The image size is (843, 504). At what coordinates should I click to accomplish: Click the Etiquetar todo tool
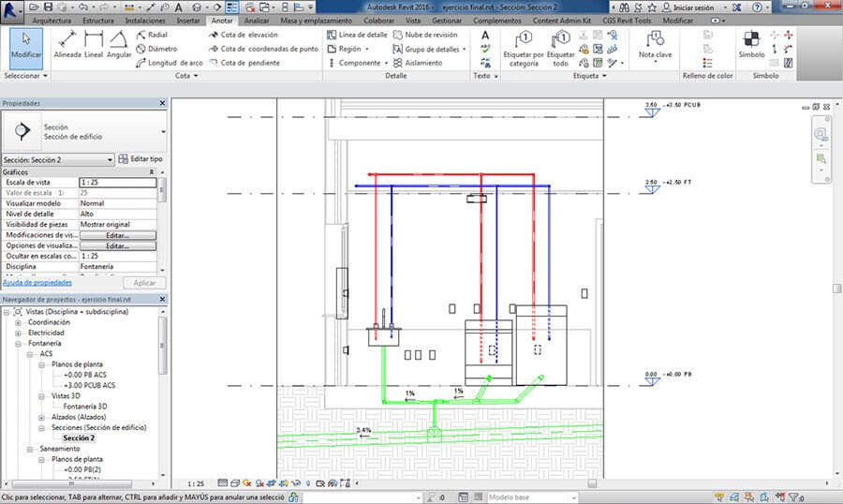point(561,47)
